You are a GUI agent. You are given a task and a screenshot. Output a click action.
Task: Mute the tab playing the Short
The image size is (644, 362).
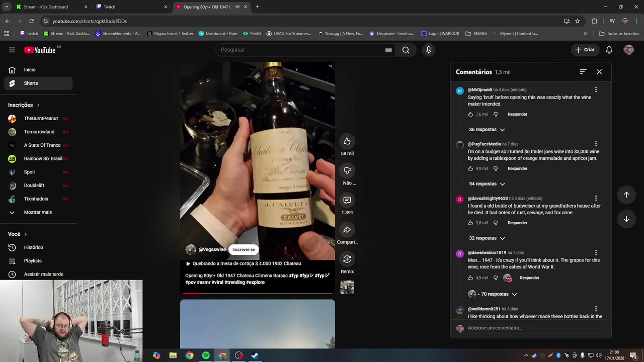[237, 7]
